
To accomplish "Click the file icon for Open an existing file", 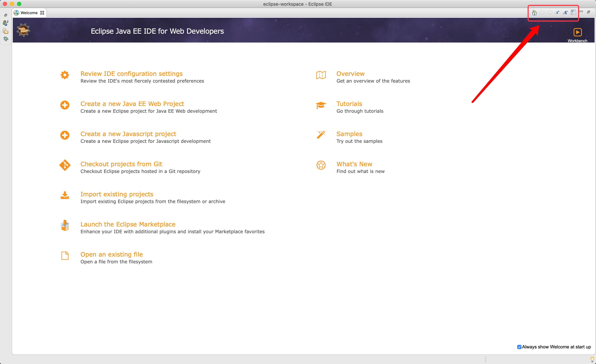I will (x=65, y=256).
